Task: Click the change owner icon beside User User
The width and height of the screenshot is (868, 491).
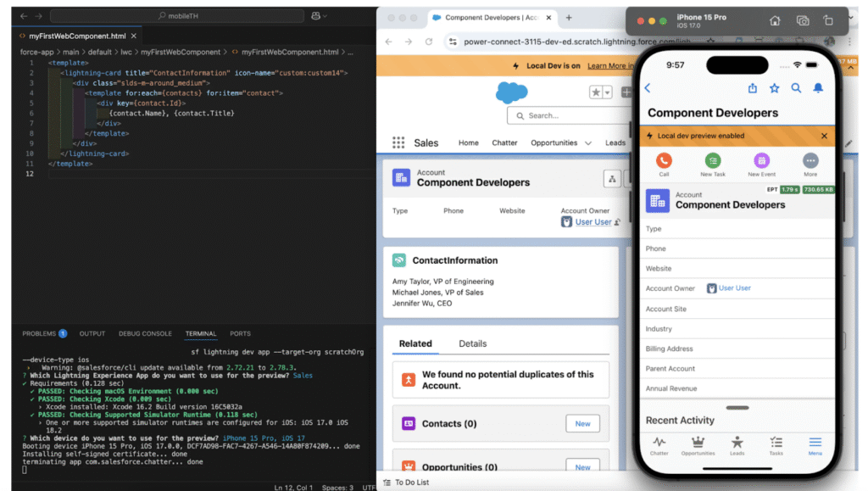Action: click(617, 222)
